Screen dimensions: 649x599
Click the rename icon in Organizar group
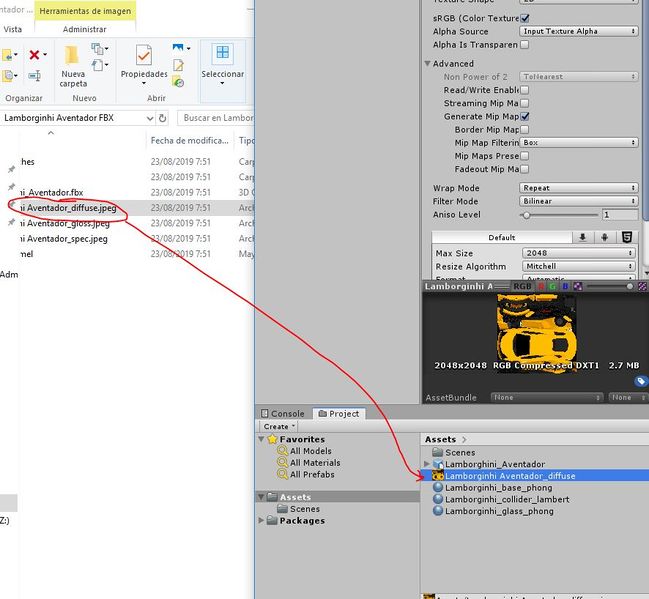point(34,76)
